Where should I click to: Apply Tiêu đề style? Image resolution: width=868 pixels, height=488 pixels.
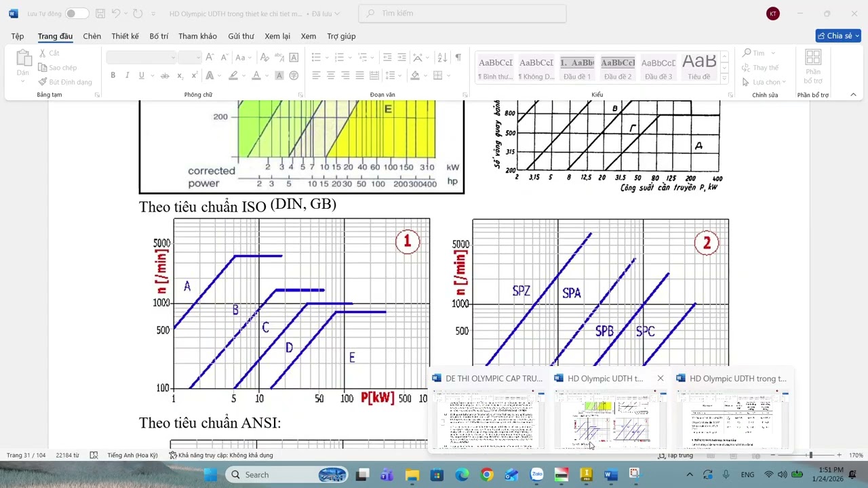coord(698,67)
